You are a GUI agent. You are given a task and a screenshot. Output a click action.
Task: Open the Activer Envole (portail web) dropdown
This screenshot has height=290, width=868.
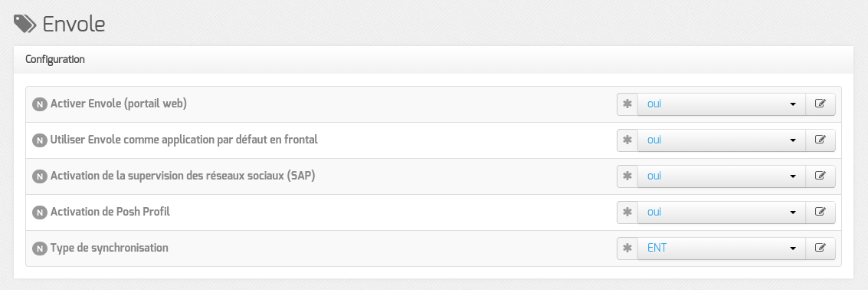coord(722,104)
